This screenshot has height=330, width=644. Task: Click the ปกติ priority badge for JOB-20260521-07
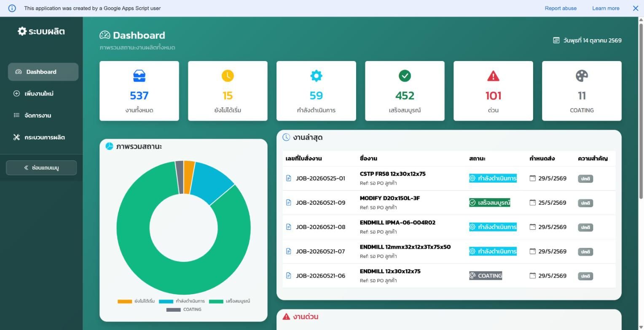(585, 252)
